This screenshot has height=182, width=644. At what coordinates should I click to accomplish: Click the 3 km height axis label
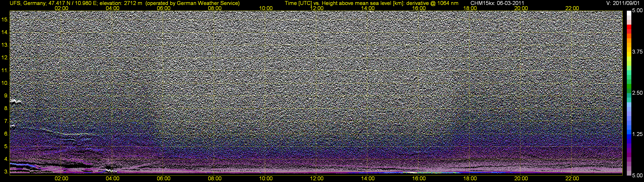click(x=6, y=172)
